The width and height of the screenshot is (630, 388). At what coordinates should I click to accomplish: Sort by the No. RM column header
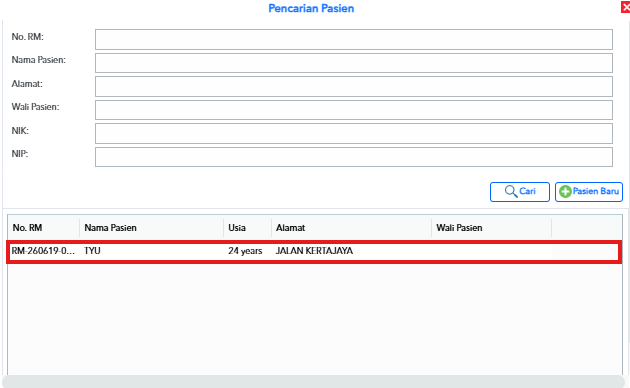[x=43, y=228]
